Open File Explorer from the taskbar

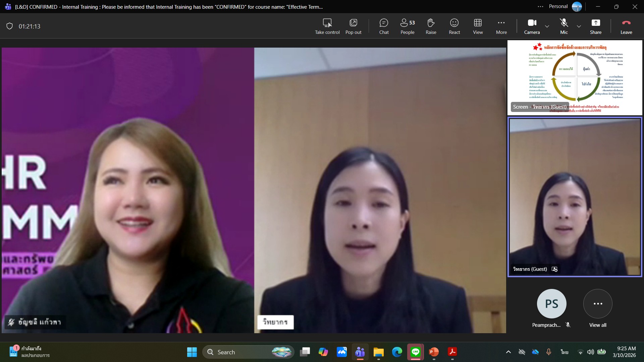[x=379, y=352]
